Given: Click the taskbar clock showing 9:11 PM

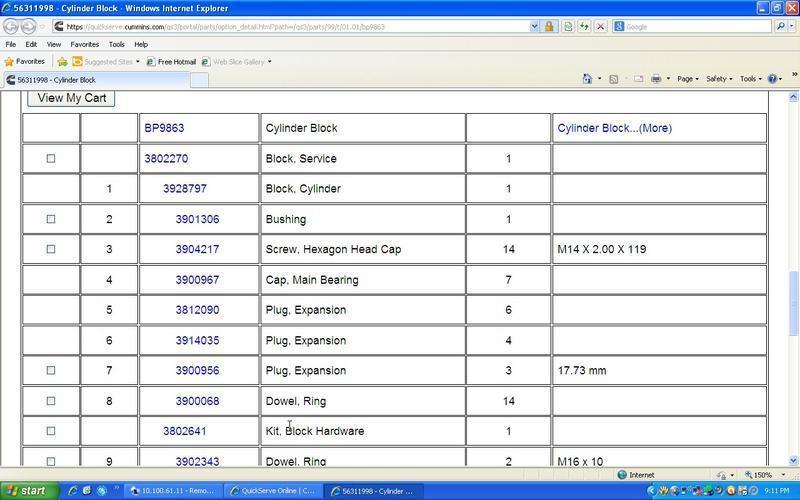Looking at the screenshot, I should pyautogui.click(x=777, y=491).
